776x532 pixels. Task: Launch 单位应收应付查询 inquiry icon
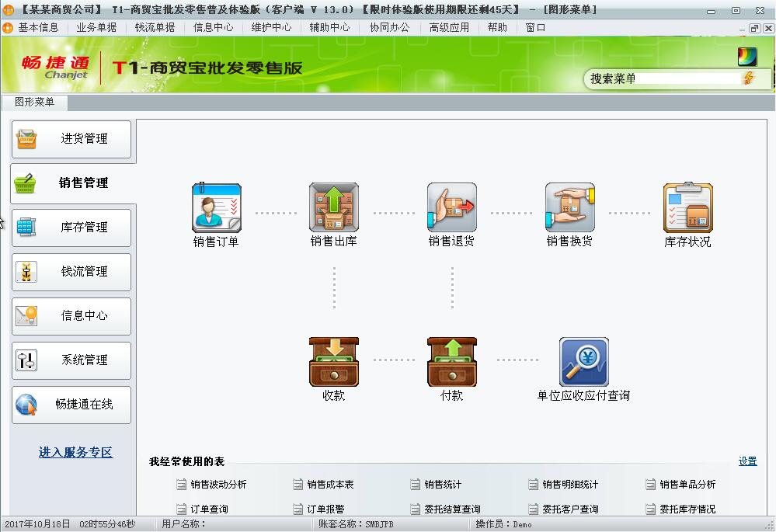point(583,361)
